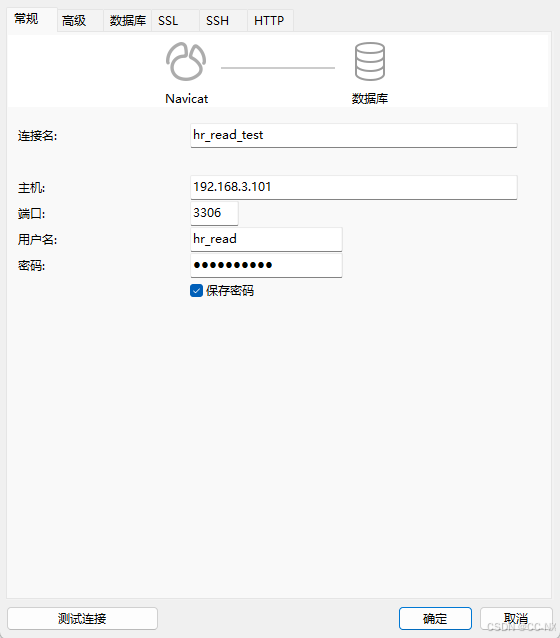Image resolution: width=560 pixels, height=638 pixels.
Task: Open the SSH tab
Action: pos(223,21)
